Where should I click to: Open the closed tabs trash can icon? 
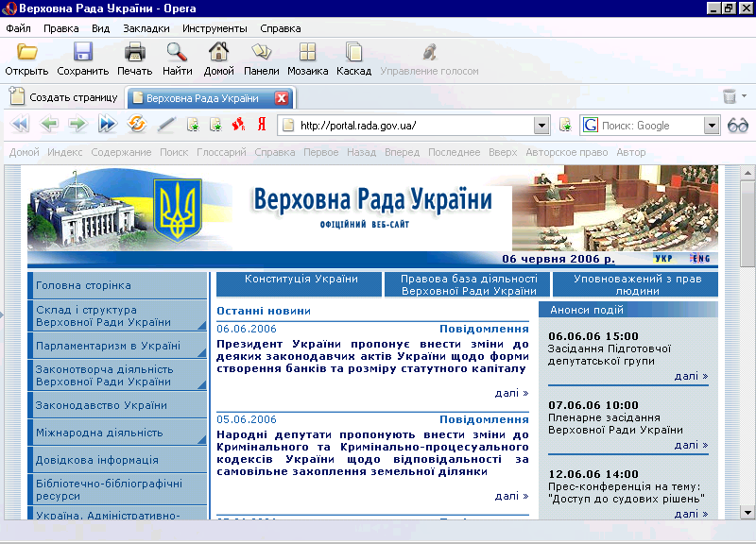(x=730, y=96)
